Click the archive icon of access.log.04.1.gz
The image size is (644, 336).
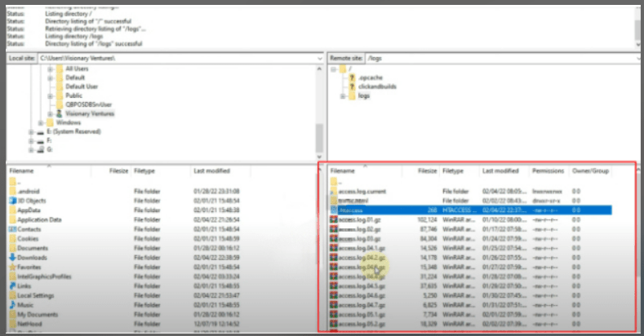tap(334, 248)
